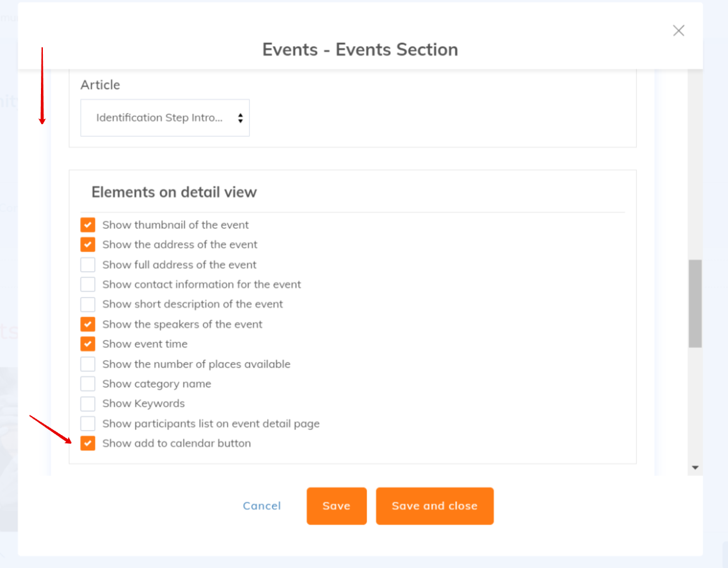This screenshot has width=728, height=568.
Task: Disable 'Show the speakers of the event'
Action: 87,324
